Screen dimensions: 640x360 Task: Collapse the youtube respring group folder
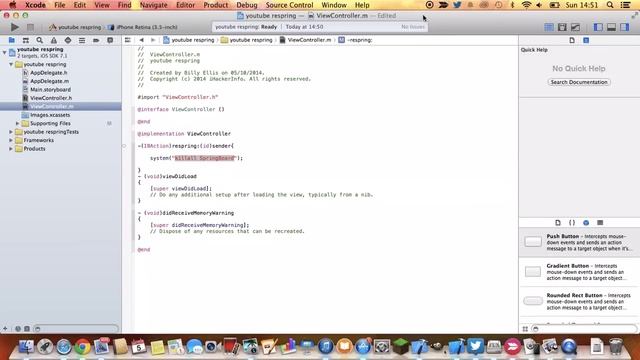(x=11, y=64)
